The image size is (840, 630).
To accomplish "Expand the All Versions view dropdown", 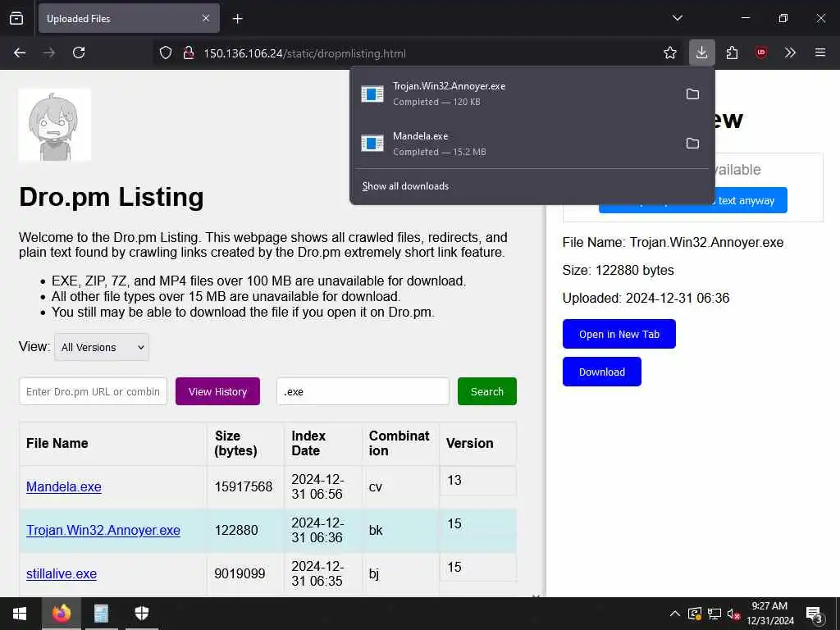I will tap(102, 347).
